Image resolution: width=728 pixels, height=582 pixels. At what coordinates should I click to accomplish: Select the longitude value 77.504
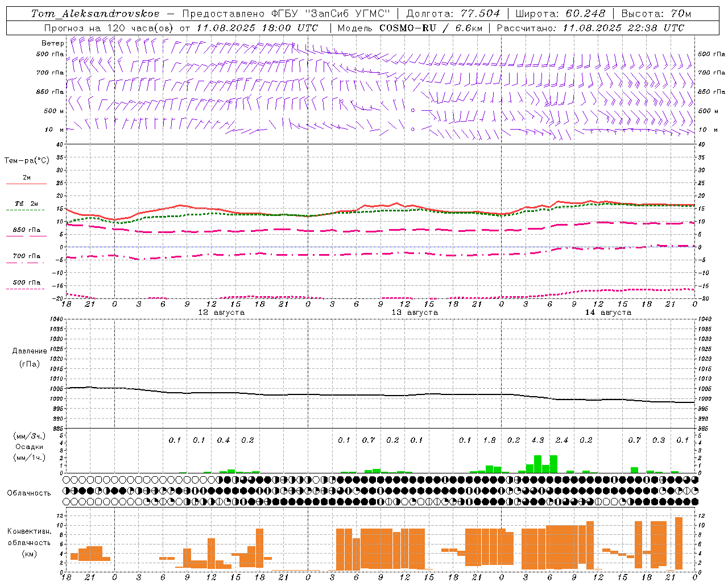point(481,14)
